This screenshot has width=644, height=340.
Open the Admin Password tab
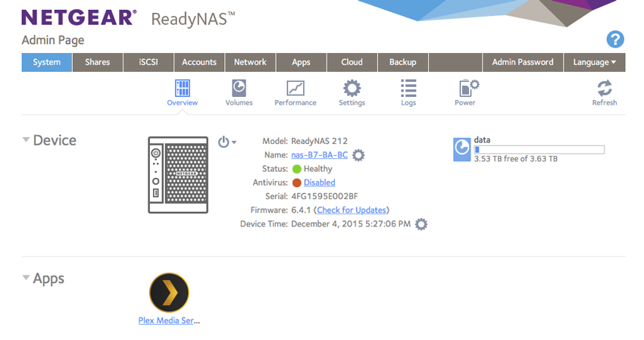pyautogui.click(x=523, y=62)
